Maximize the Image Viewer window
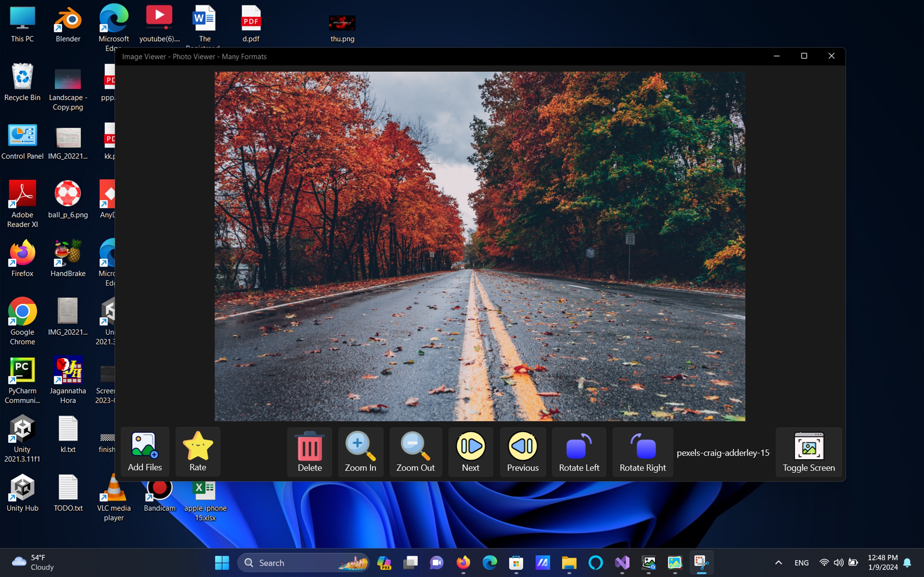The width and height of the screenshot is (924, 577). click(804, 56)
